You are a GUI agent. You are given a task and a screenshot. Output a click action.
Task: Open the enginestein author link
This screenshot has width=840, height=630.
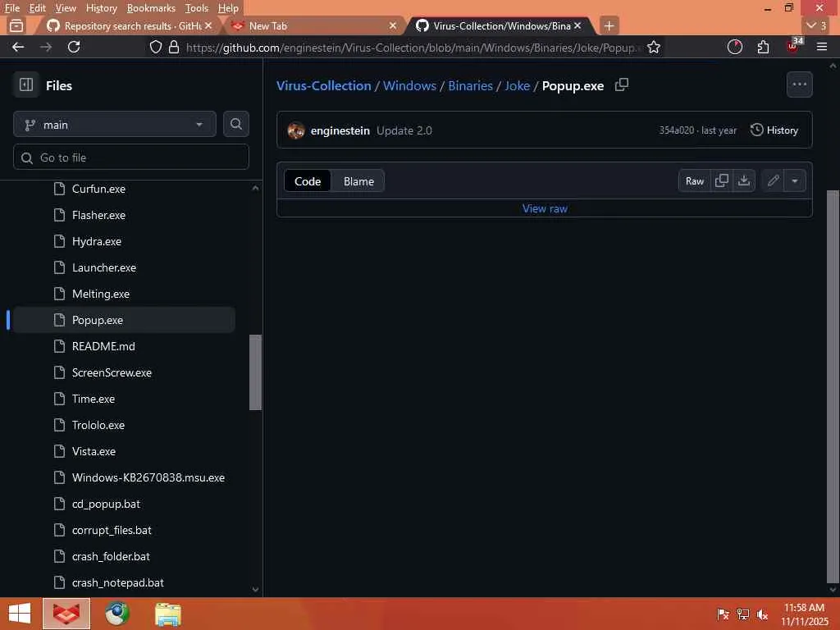(x=340, y=130)
